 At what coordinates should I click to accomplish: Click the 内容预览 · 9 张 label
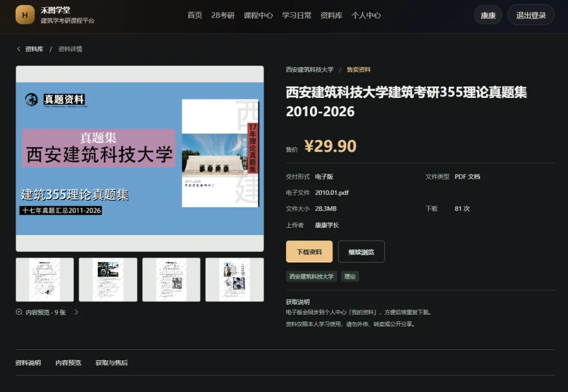click(46, 313)
